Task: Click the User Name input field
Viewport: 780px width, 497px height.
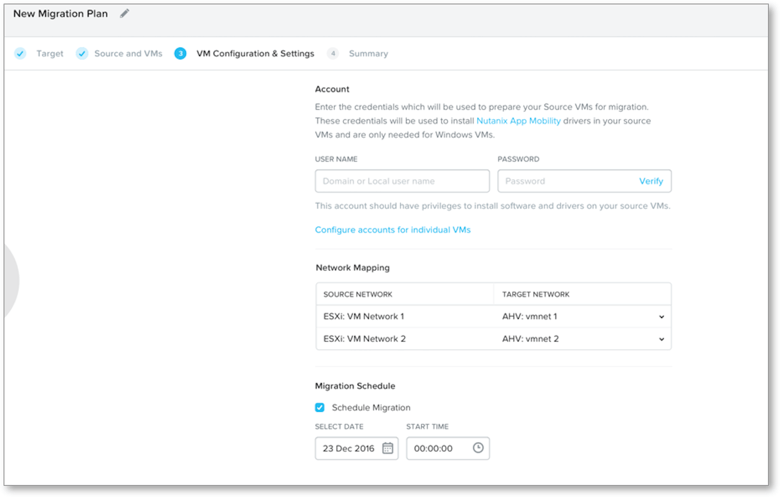Action: [402, 181]
